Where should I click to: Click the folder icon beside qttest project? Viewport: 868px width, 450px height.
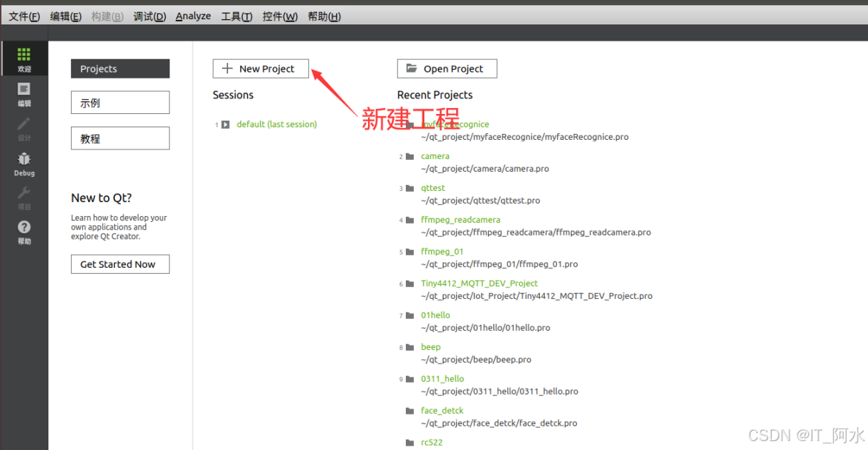[410, 188]
